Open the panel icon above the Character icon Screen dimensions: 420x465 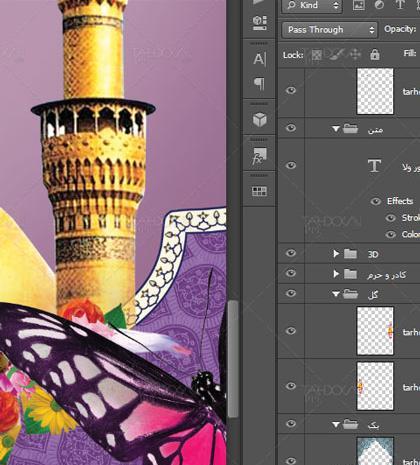[x=260, y=23]
